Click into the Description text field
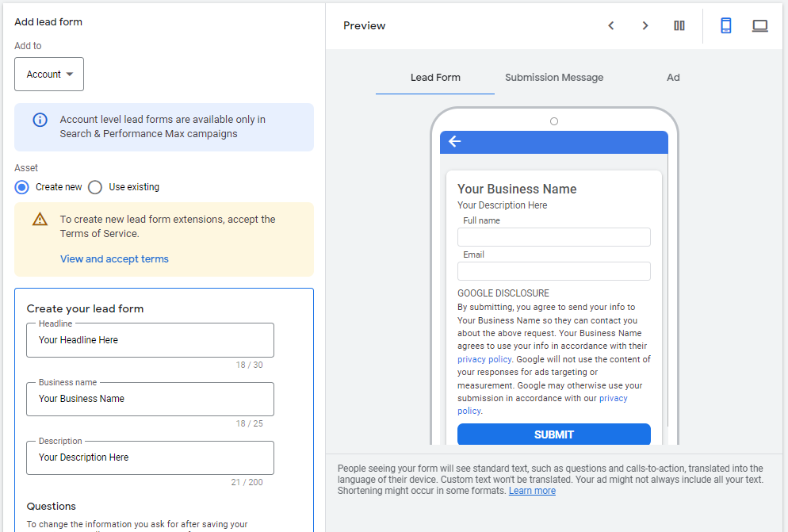This screenshot has height=532, width=788. pos(150,457)
